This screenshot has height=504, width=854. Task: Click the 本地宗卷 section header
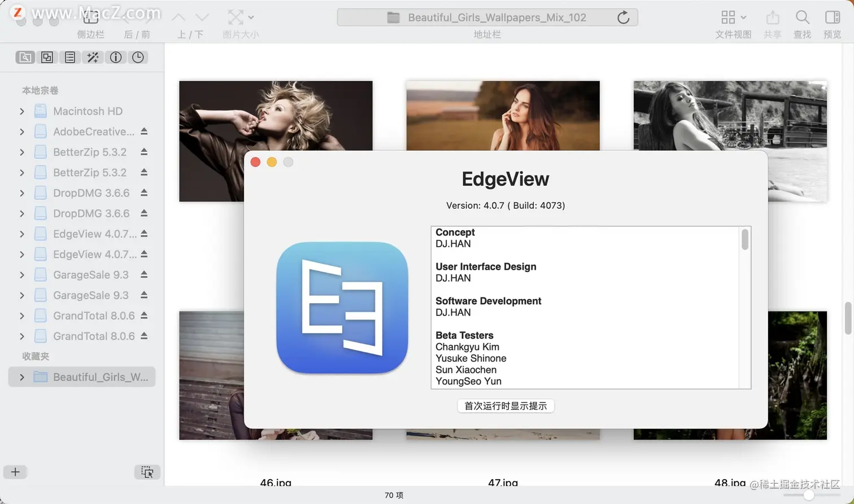[x=40, y=90]
